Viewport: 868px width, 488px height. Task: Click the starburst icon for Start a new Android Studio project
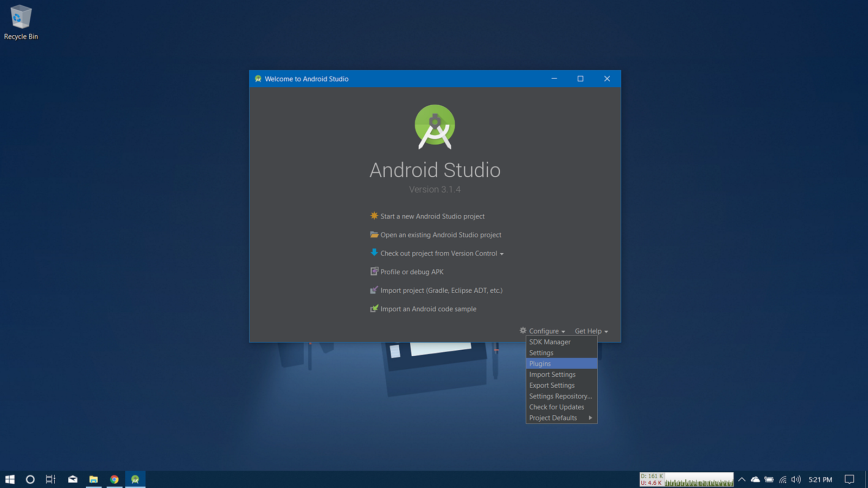pos(374,216)
